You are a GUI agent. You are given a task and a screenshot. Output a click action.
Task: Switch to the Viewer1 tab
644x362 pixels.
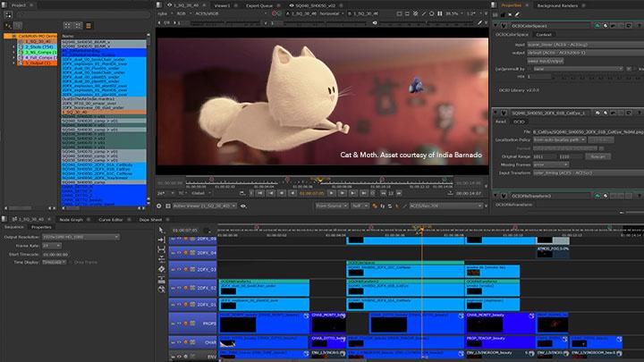(x=222, y=5)
